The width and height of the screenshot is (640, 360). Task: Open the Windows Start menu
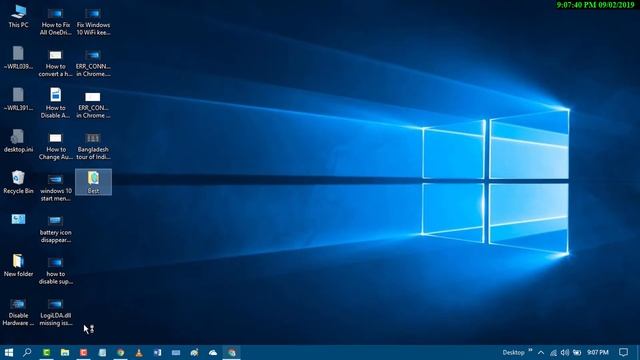click(x=9, y=352)
